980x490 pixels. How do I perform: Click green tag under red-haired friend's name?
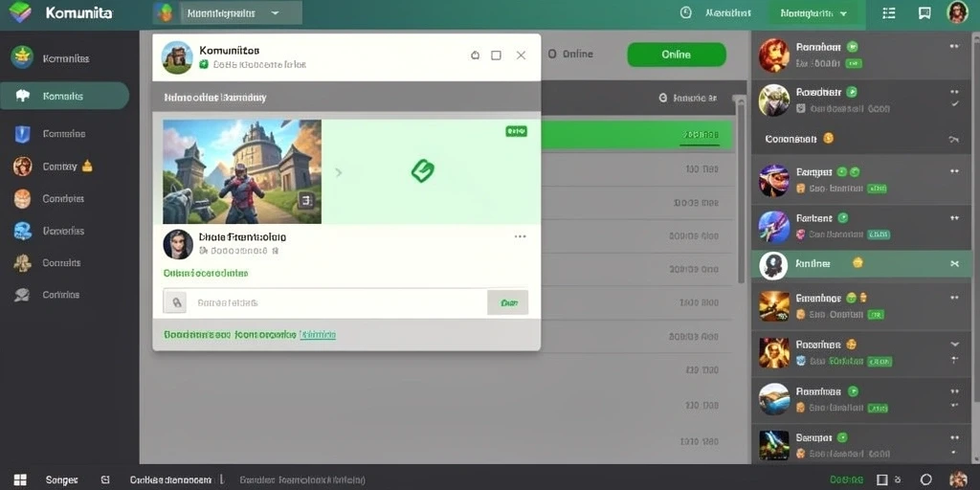tap(853, 63)
